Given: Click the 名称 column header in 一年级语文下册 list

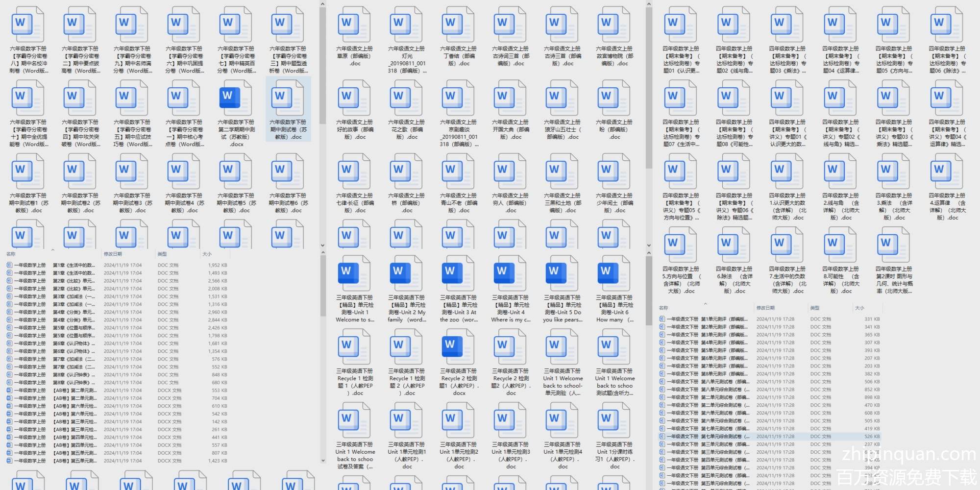Looking at the screenshot, I should [663, 308].
